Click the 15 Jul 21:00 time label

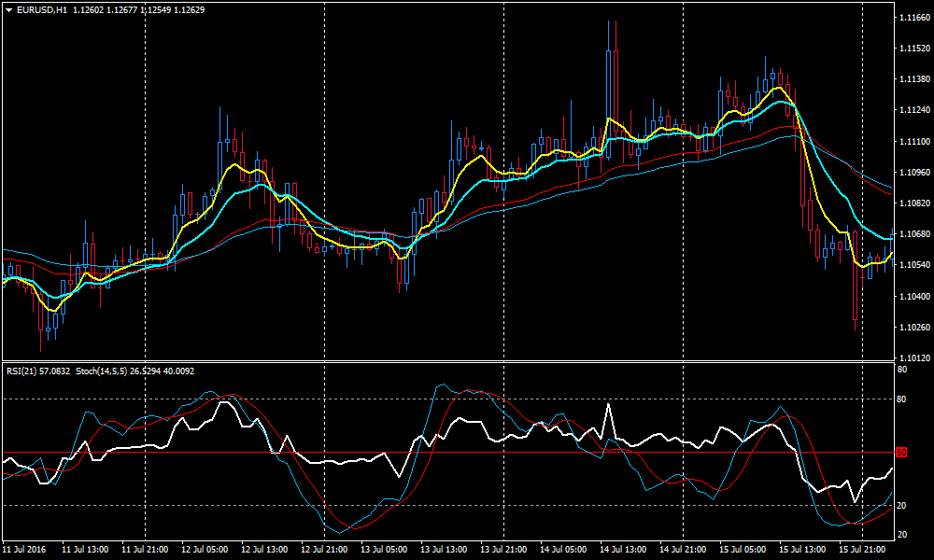click(863, 549)
